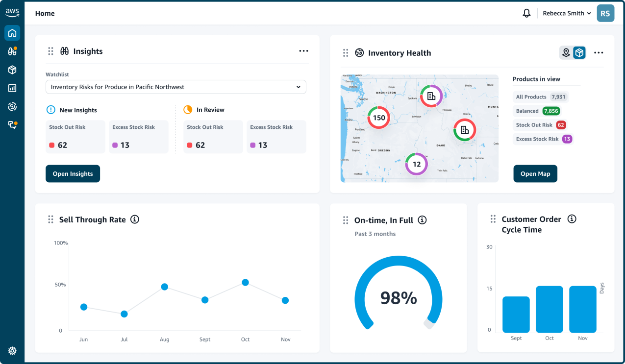Select the package cube sidebar icon
The image size is (625, 364).
coord(12,70)
